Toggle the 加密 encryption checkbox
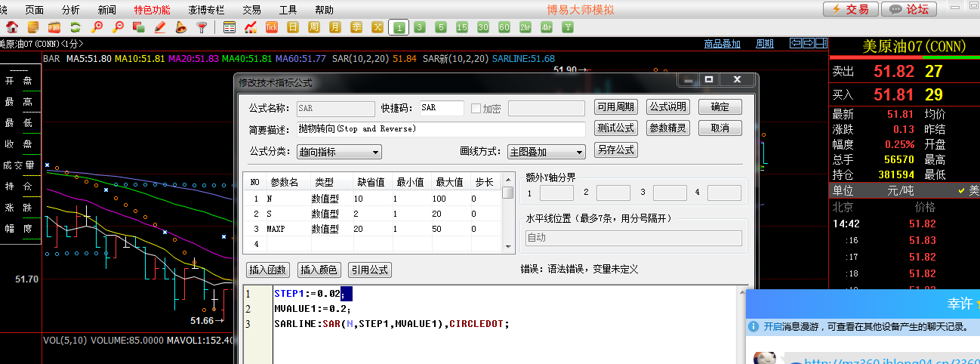This screenshot has height=364, width=980. [x=476, y=108]
